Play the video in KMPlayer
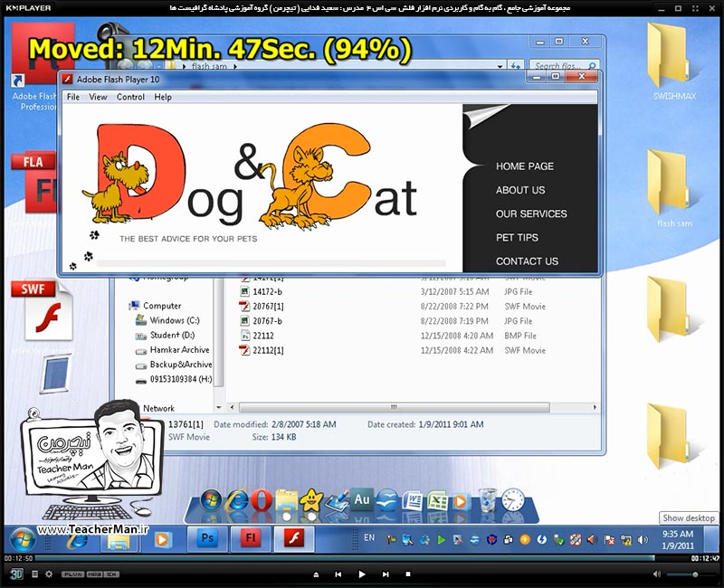 pyautogui.click(x=362, y=574)
